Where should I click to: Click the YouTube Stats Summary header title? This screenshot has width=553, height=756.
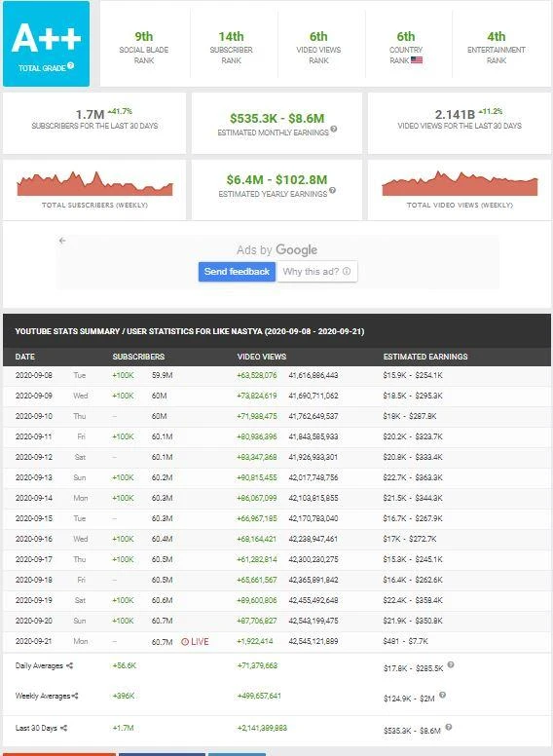tap(190, 331)
